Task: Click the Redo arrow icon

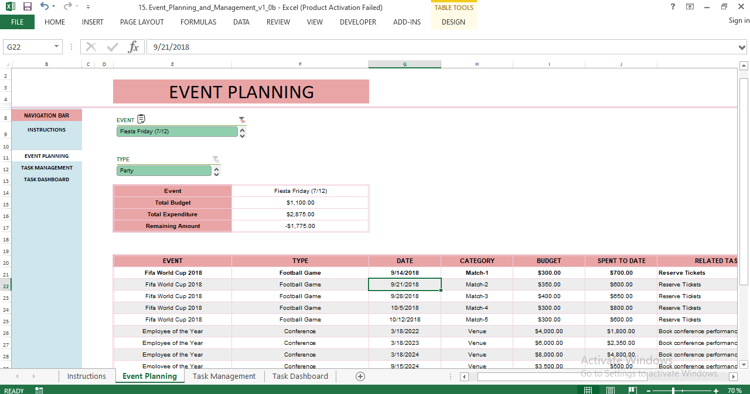Action: click(67, 6)
